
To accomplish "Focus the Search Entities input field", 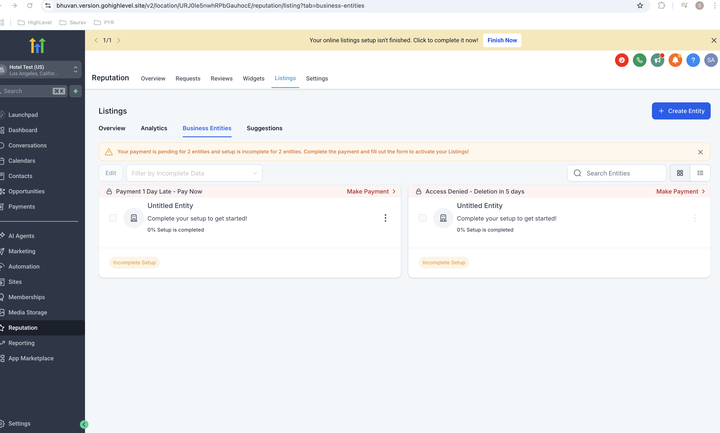I will pyautogui.click(x=622, y=173).
